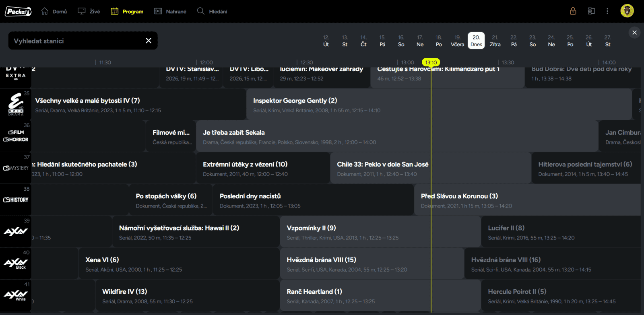
Task: Open Ranč Heartland (1) program
Action: (380, 295)
